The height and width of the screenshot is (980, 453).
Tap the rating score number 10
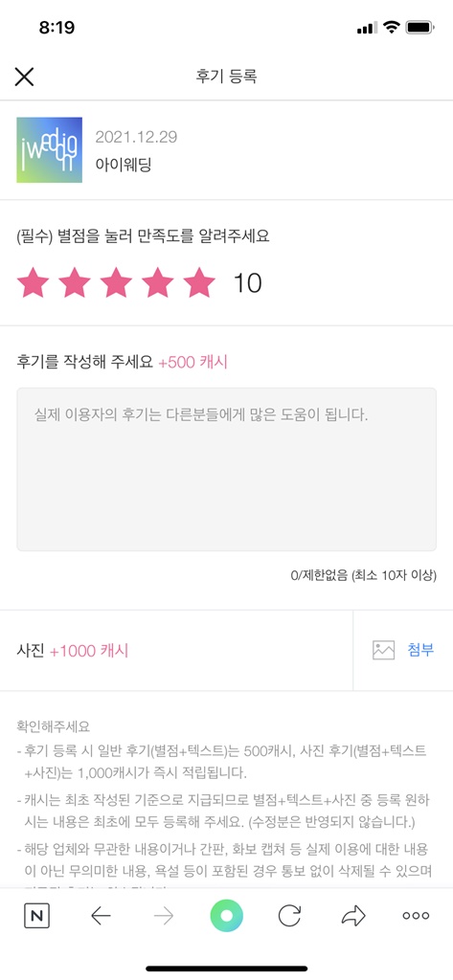(x=248, y=283)
